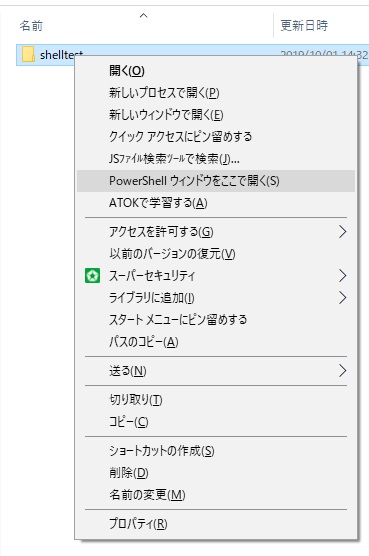This screenshot has height=556, width=369.
Task: Click the sort arrow above the 名前 column
Action: pyautogui.click(x=143, y=16)
